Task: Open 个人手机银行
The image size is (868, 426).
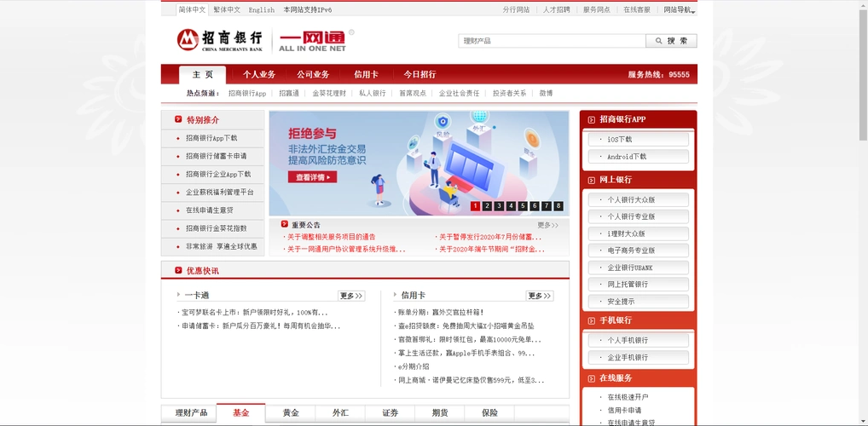Action: 639,340
